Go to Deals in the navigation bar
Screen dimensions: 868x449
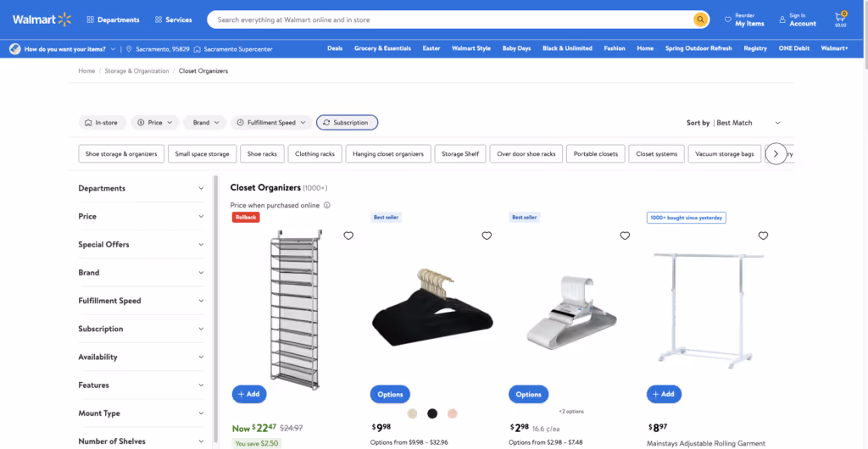(335, 48)
